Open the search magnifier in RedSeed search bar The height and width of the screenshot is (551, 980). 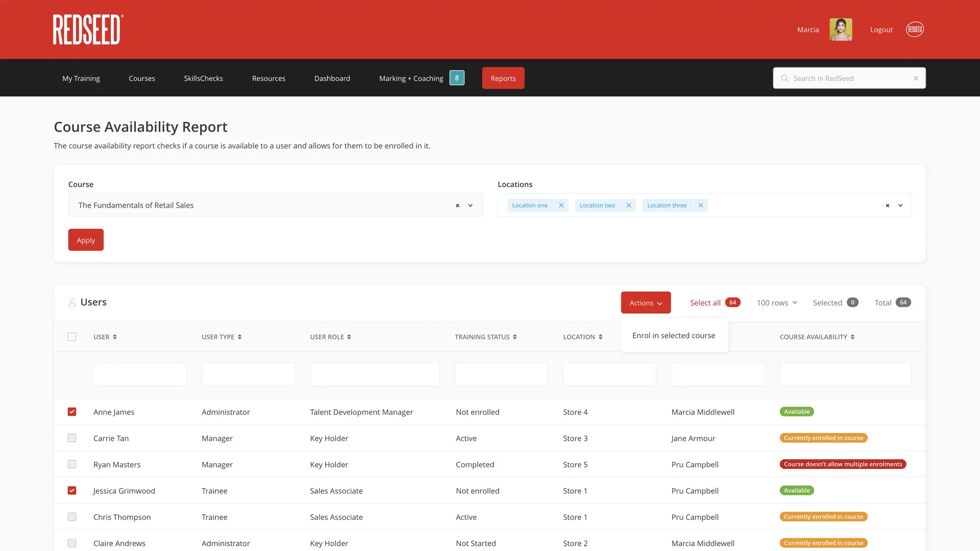(785, 78)
